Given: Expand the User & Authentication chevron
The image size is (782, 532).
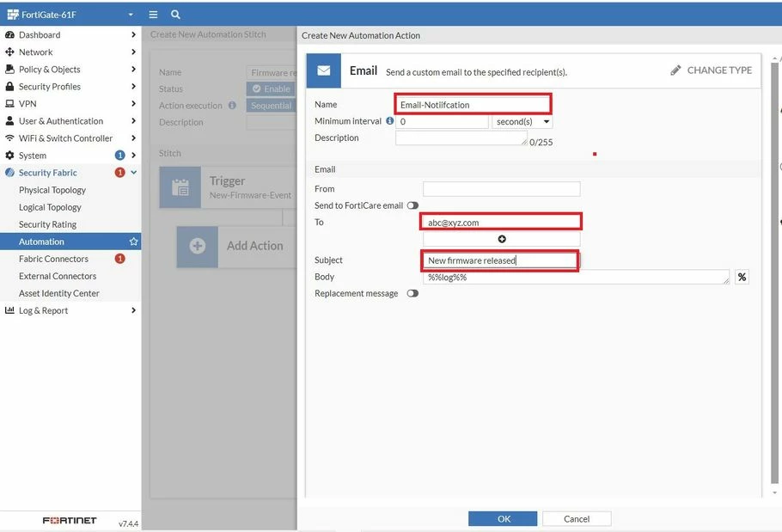Looking at the screenshot, I should (133, 120).
